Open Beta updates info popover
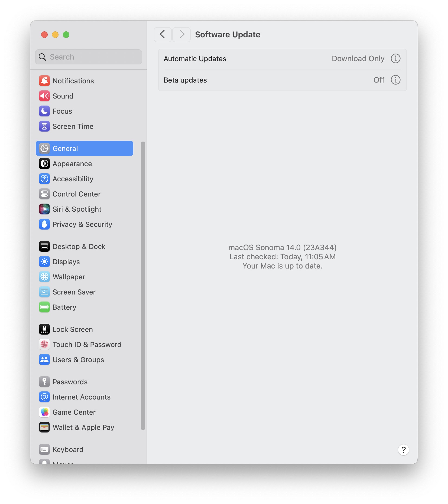The image size is (448, 504). pos(396,80)
